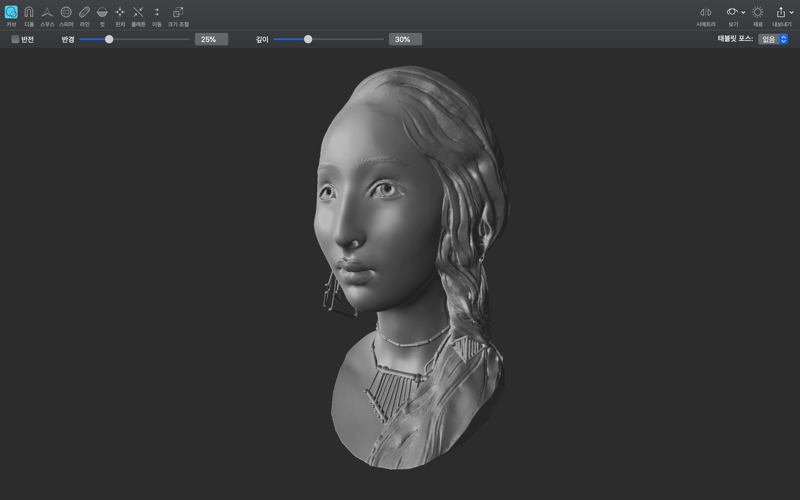Select the 크기 조절 (Resize) tool
Screen dimensions: 800x500
(177, 13)
